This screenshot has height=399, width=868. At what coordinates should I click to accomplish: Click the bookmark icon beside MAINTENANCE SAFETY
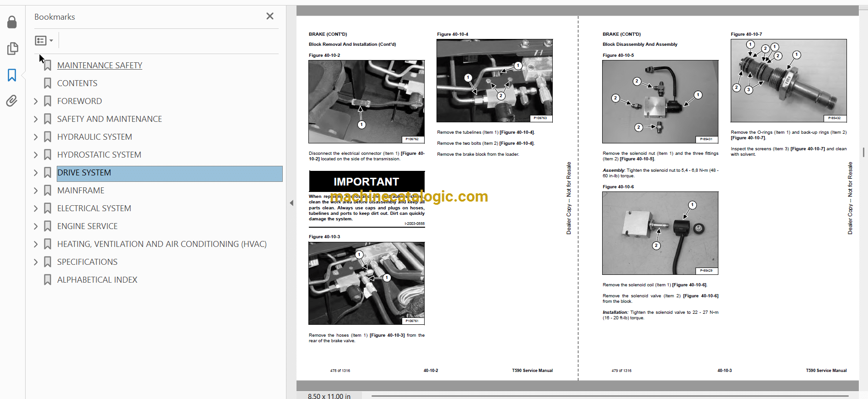pyautogui.click(x=48, y=66)
